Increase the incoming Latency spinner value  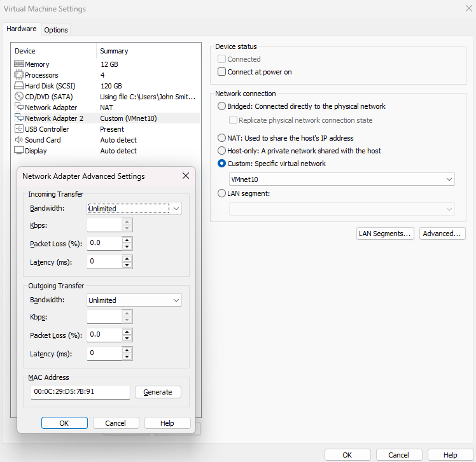click(127, 259)
